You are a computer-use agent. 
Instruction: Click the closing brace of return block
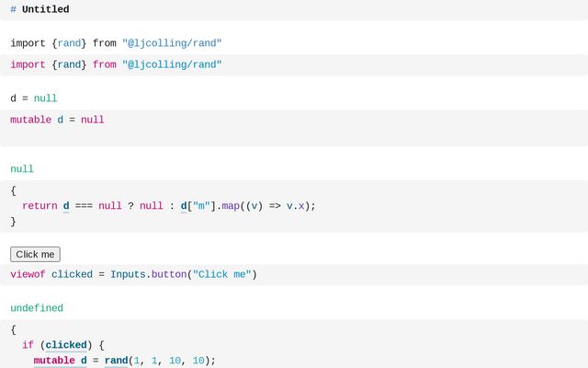pyautogui.click(x=13, y=222)
